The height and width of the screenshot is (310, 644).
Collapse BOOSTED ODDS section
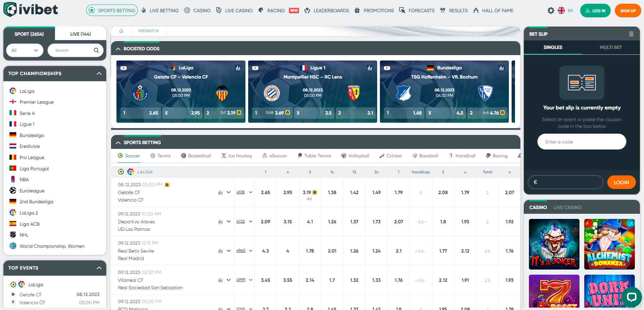click(118, 49)
